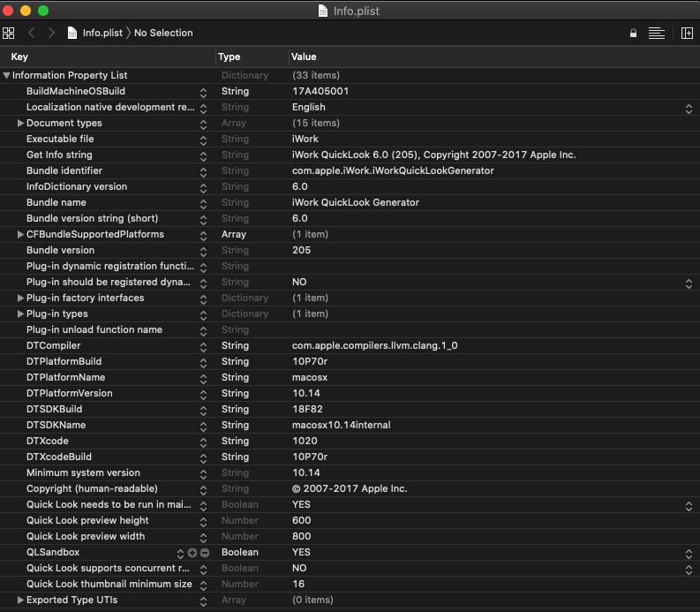700x612 pixels.
Task: Click the No Selection jump bar segment
Action: point(163,33)
